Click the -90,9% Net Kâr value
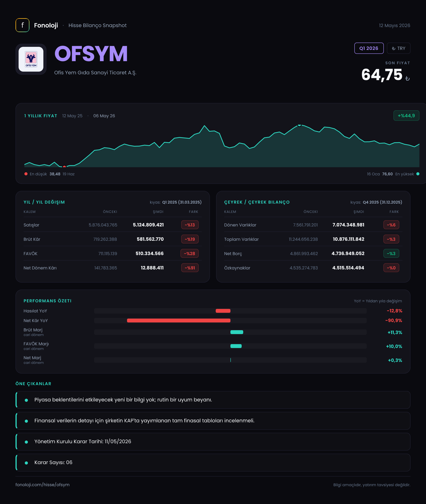 click(394, 321)
